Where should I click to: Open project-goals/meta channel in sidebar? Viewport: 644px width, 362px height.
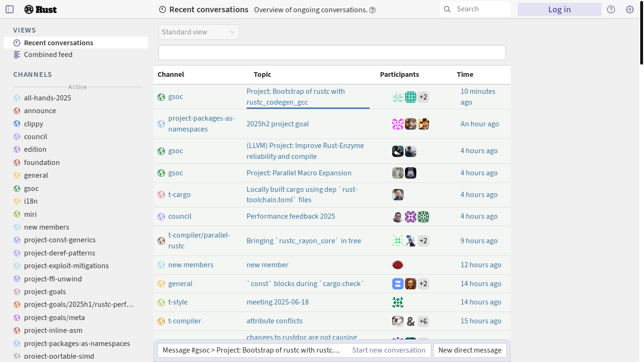[x=54, y=318]
